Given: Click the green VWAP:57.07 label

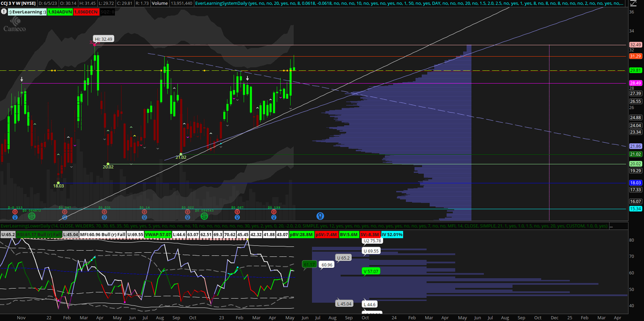Looking at the screenshot, I should [x=158, y=235].
